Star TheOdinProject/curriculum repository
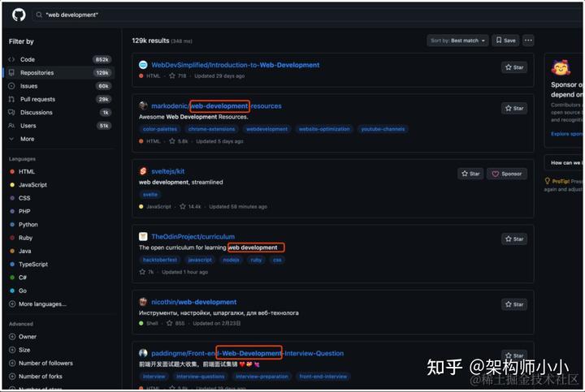Image resolution: width=585 pixels, height=392 pixels. pos(514,239)
